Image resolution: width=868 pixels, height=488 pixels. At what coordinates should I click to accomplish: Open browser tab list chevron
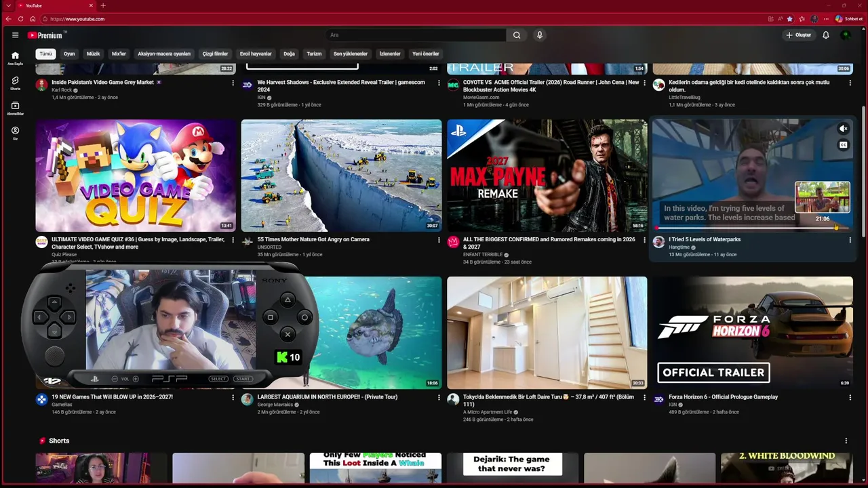(x=8, y=5)
